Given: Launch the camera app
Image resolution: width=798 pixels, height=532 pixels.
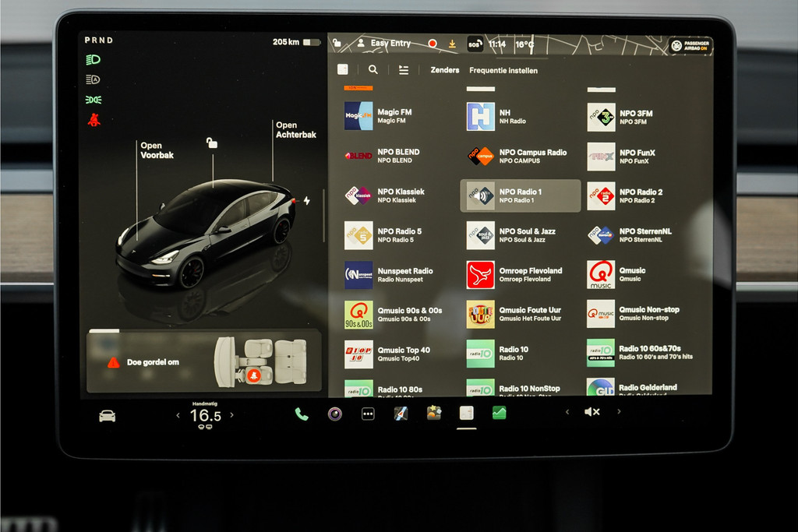Looking at the screenshot, I should pyautogui.click(x=334, y=414).
